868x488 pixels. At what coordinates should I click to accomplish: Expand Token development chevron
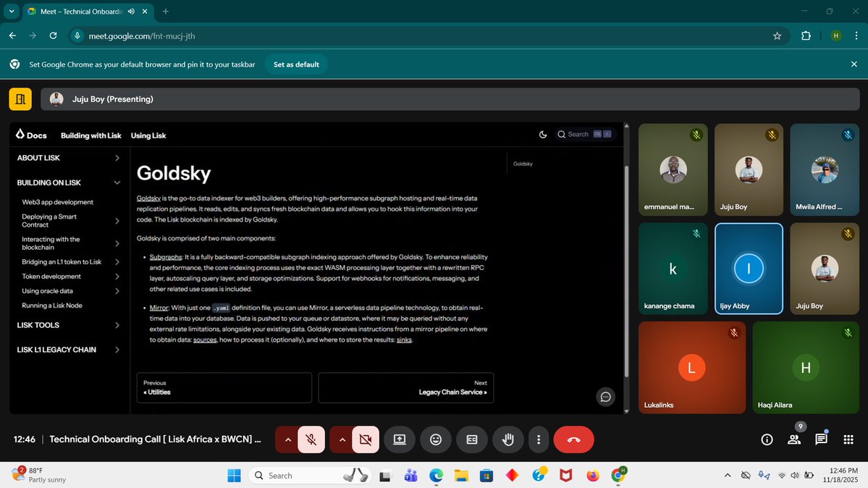tap(117, 277)
